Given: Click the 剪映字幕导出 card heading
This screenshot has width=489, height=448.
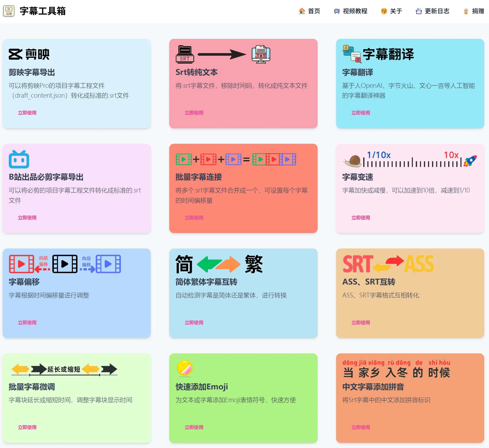Looking at the screenshot, I should [32, 72].
